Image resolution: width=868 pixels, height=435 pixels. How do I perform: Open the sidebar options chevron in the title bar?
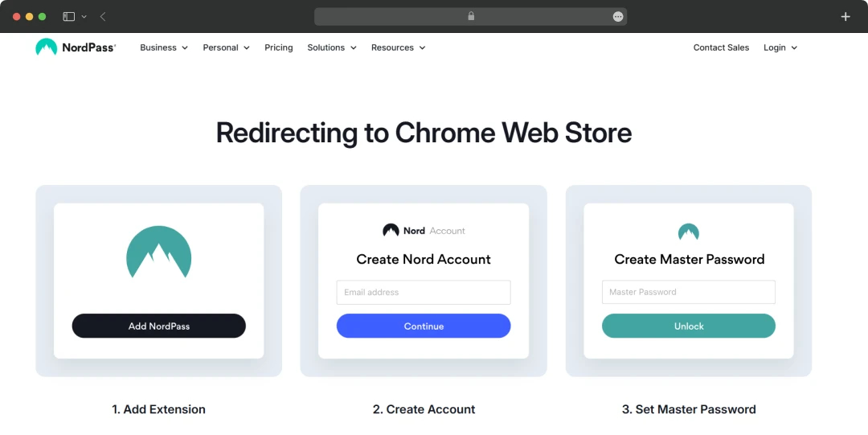[x=84, y=17]
